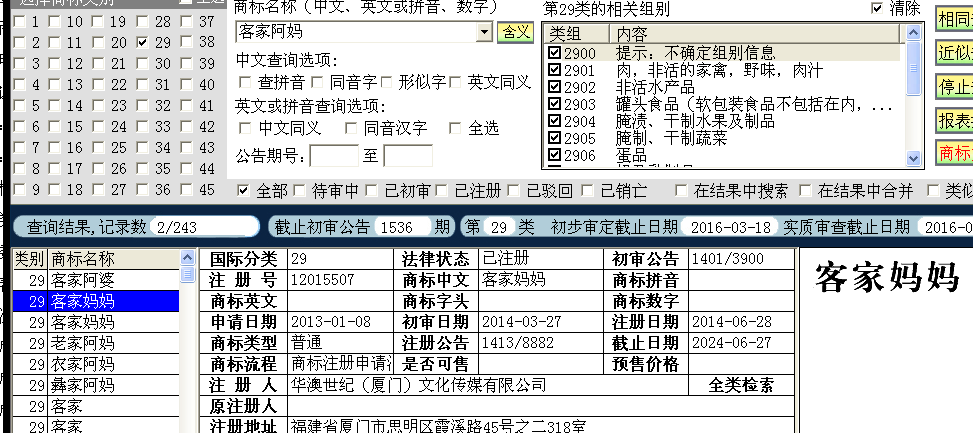Focus the 公告期号 end field

point(408,156)
